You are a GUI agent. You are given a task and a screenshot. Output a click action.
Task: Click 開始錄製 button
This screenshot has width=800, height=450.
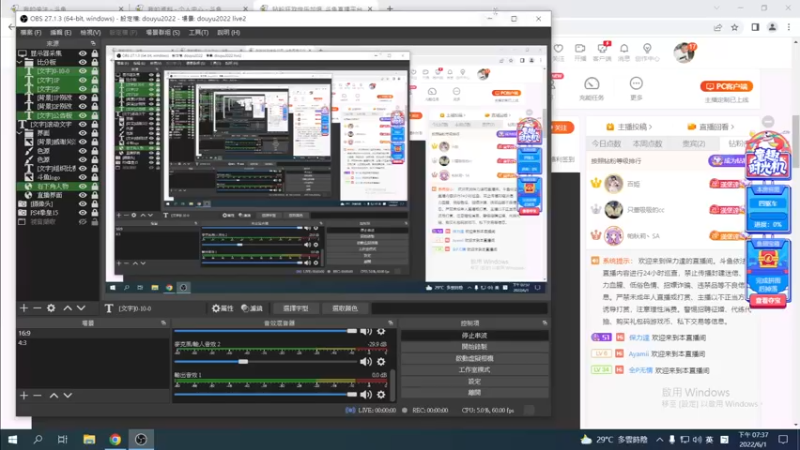[474, 347]
